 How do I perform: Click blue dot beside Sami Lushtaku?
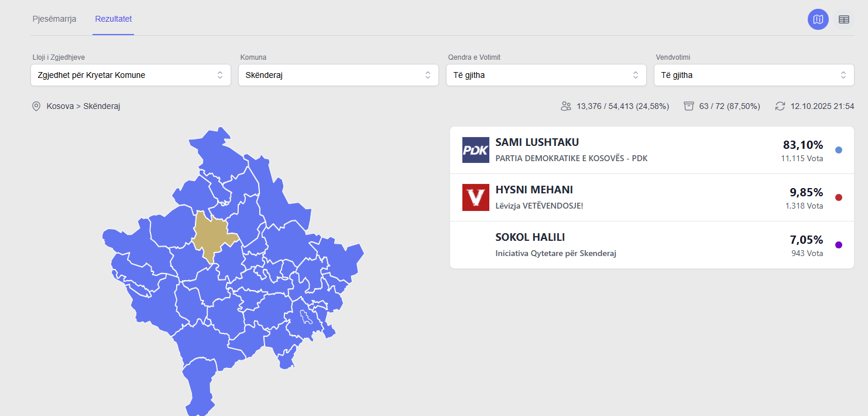point(838,150)
